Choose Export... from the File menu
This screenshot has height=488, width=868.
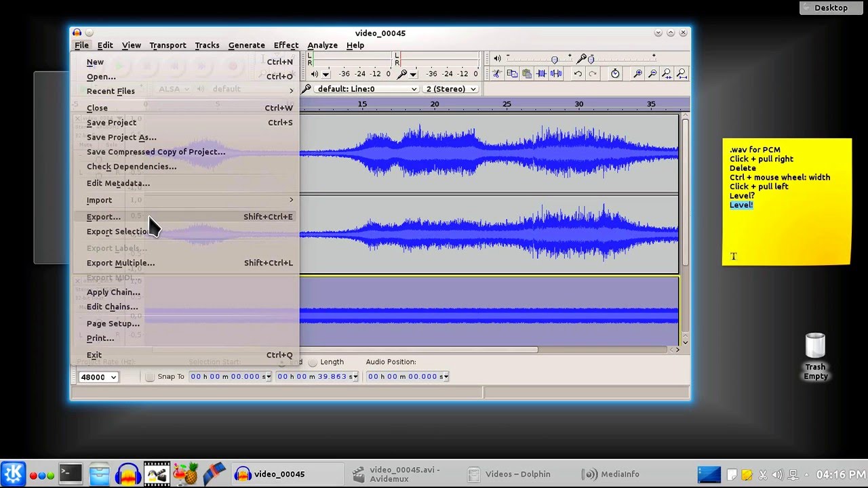[x=185, y=217]
